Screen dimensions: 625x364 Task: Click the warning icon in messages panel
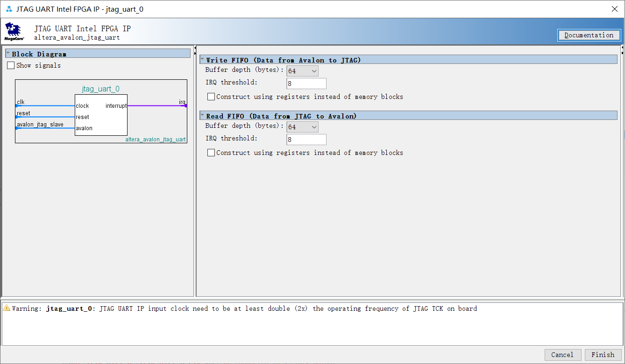coord(7,308)
